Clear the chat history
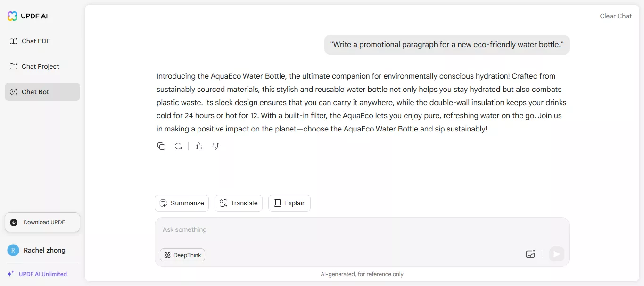The width and height of the screenshot is (644, 286). pyautogui.click(x=615, y=16)
